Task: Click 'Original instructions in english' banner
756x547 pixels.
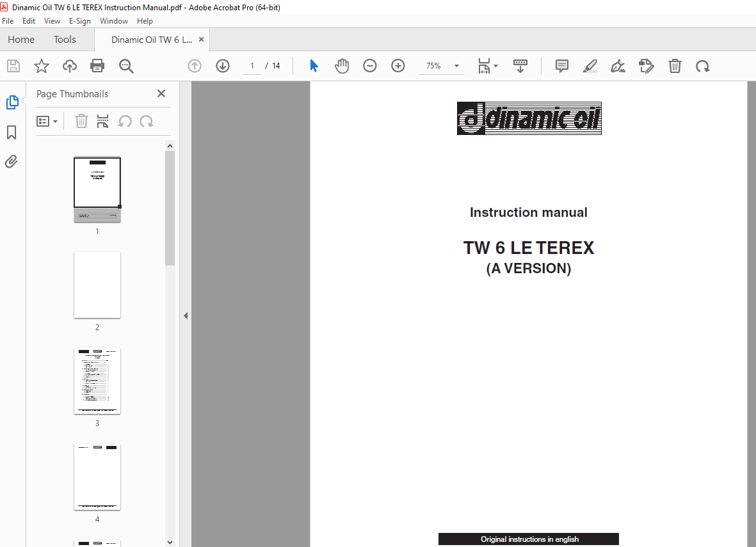Action: coord(529,539)
